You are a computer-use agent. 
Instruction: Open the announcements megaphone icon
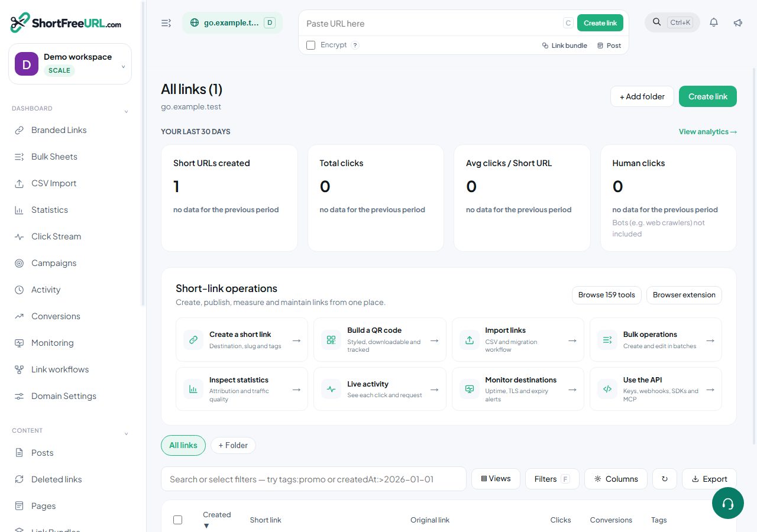[x=737, y=22]
